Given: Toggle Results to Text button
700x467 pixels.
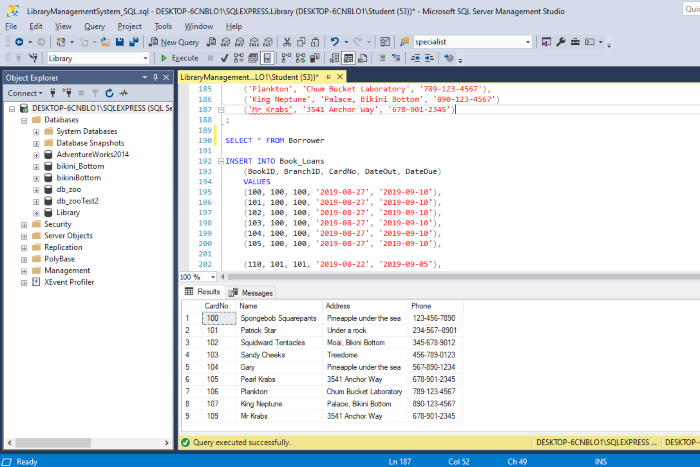Looking at the screenshot, I should 334,58.
